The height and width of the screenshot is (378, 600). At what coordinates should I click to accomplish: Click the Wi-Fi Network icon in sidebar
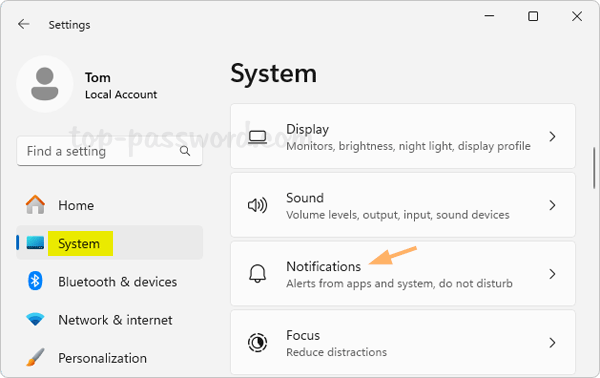click(35, 319)
